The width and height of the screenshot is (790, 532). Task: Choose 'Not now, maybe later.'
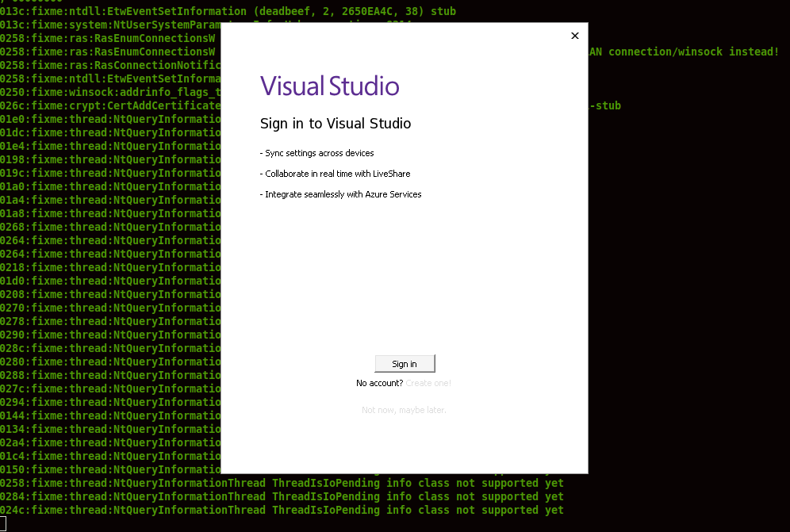click(404, 410)
